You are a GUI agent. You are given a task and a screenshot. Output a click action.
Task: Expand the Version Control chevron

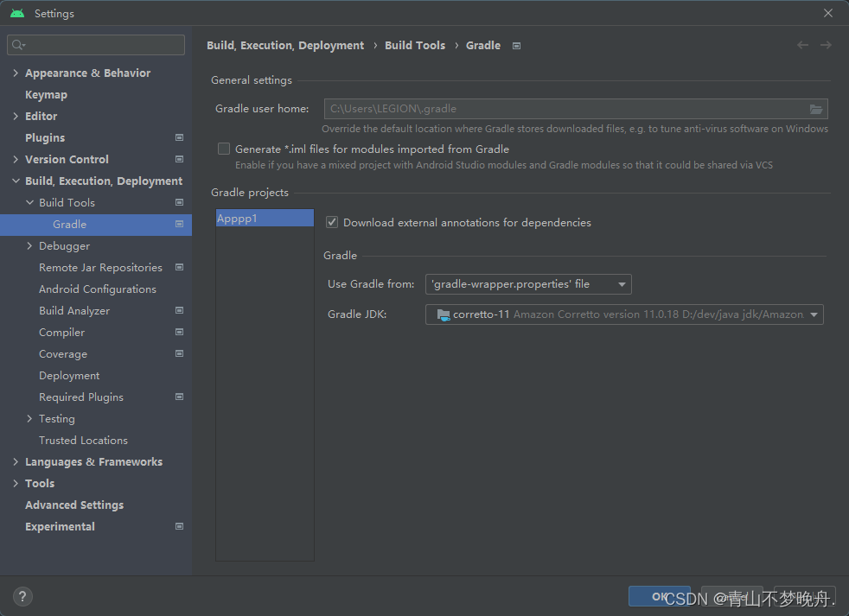[16, 159]
